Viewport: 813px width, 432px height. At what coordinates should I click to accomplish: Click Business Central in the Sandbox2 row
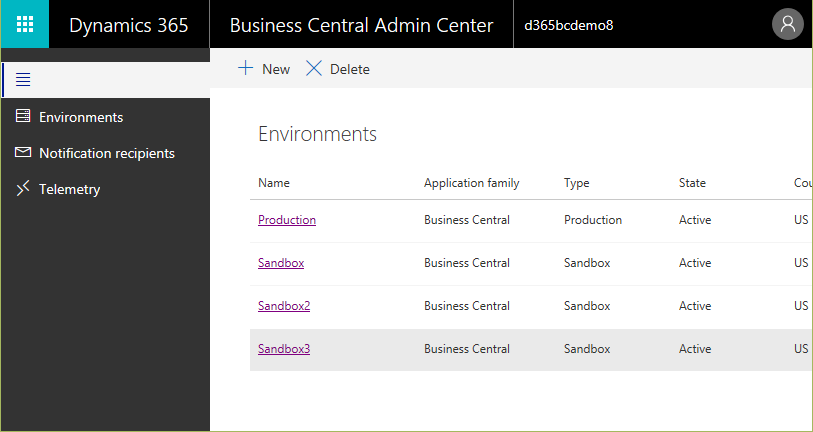(x=467, y=306)
